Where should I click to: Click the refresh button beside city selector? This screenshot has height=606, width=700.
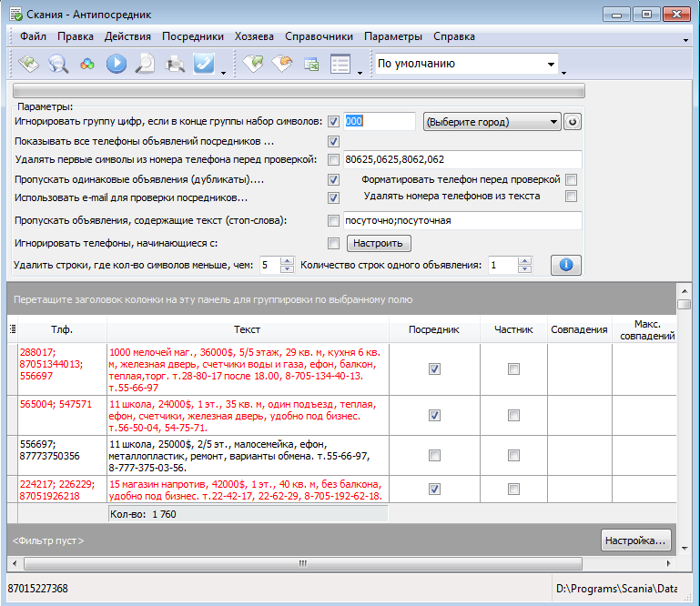tap(572, 122)
